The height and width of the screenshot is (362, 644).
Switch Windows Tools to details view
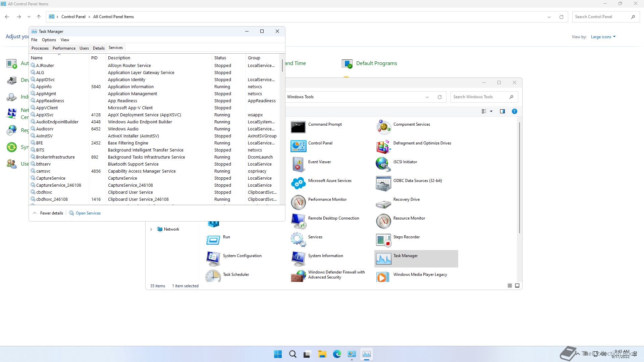509,286
